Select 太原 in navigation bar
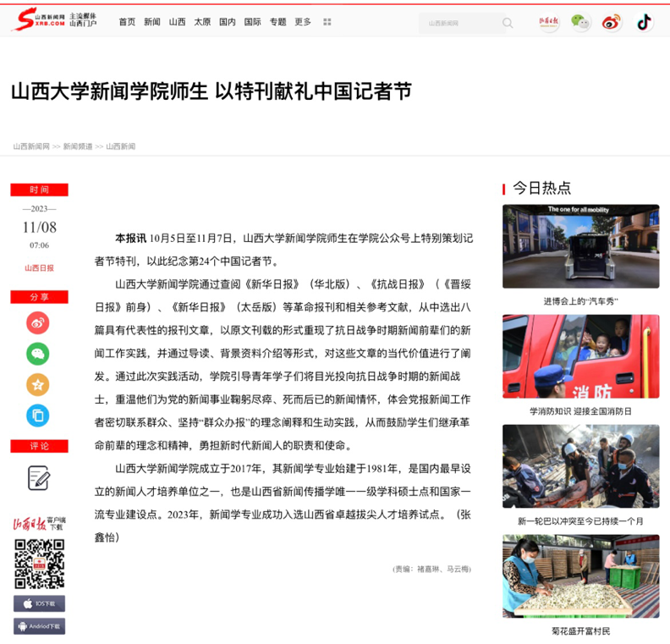Screen dimensions: 670x644 tap(202, 22)
